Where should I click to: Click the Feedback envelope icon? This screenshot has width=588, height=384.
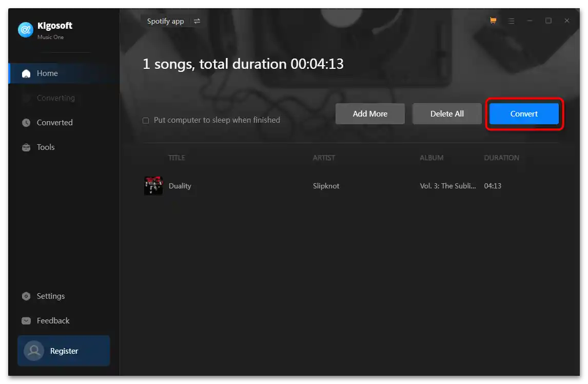(x=26, y=321)
